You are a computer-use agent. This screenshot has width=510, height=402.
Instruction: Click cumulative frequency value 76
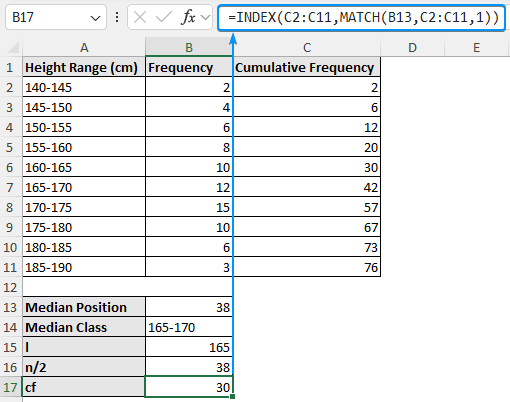pyautogui.click(x=307, y=267)
